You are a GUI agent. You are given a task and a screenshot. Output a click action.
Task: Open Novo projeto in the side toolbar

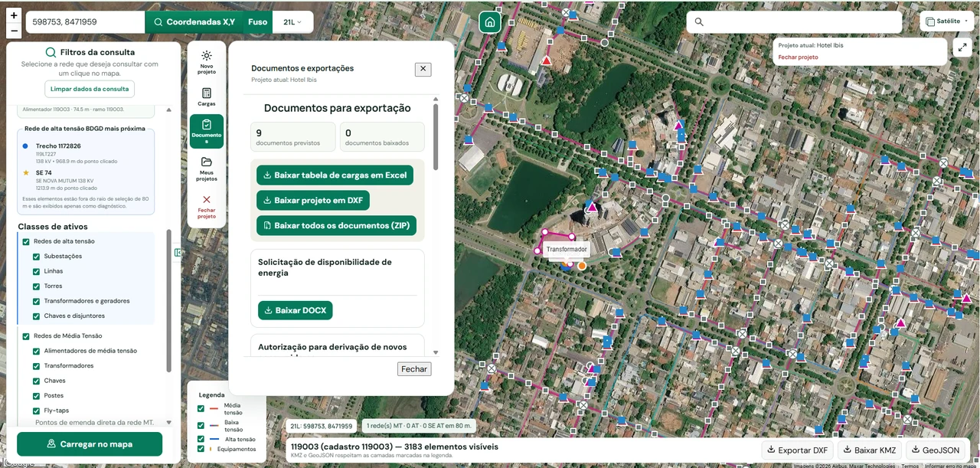coord(207,62)
